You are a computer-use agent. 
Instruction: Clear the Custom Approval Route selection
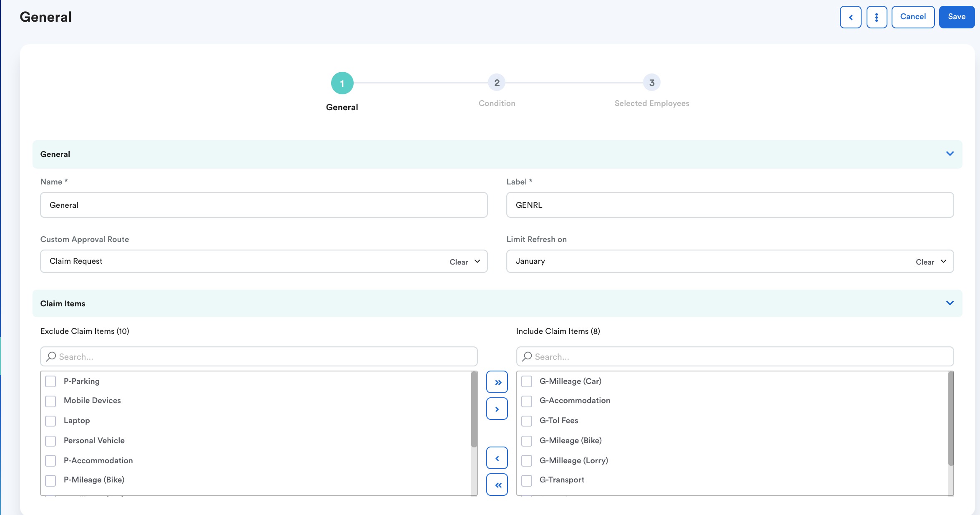point(459,262)
